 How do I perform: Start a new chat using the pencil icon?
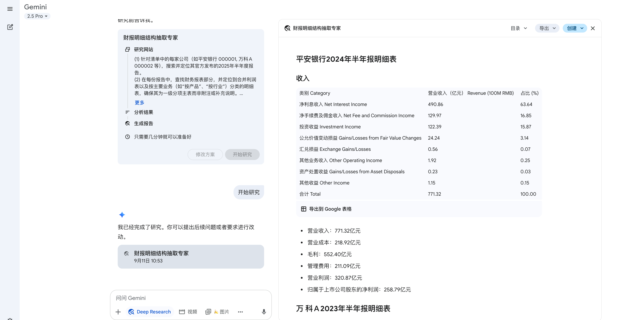coord(10,27)
